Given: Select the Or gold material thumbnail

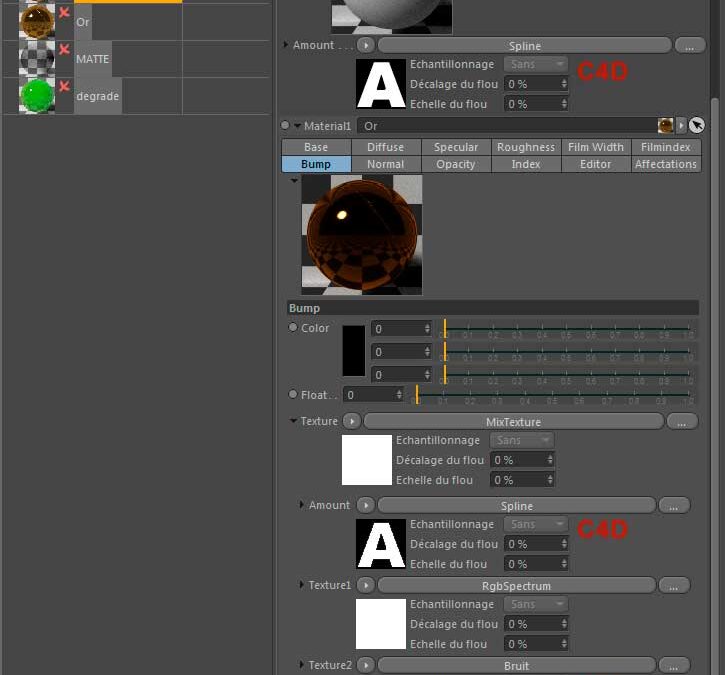Looking at the screenshot, I should pos(37,21).
